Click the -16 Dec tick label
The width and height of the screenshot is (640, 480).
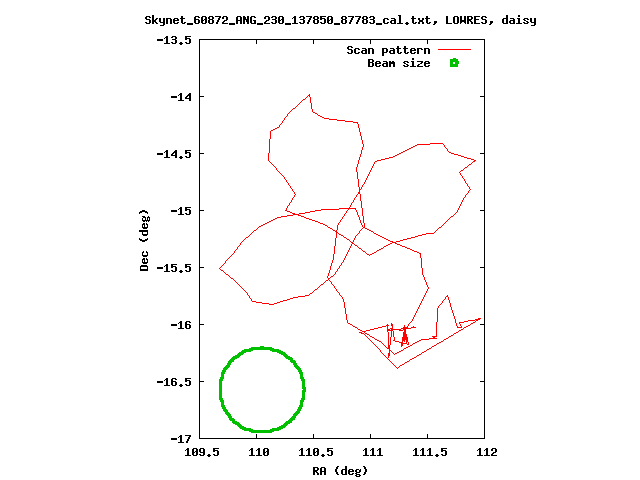coord(181,325)
